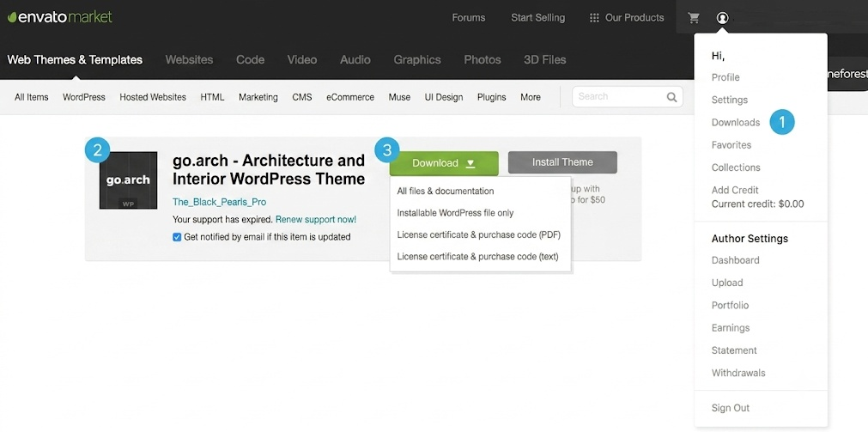The height and width of the screenshot is (432, 868).
Task: Open Settings in the account menu
Action: click(x=730, y=100)
